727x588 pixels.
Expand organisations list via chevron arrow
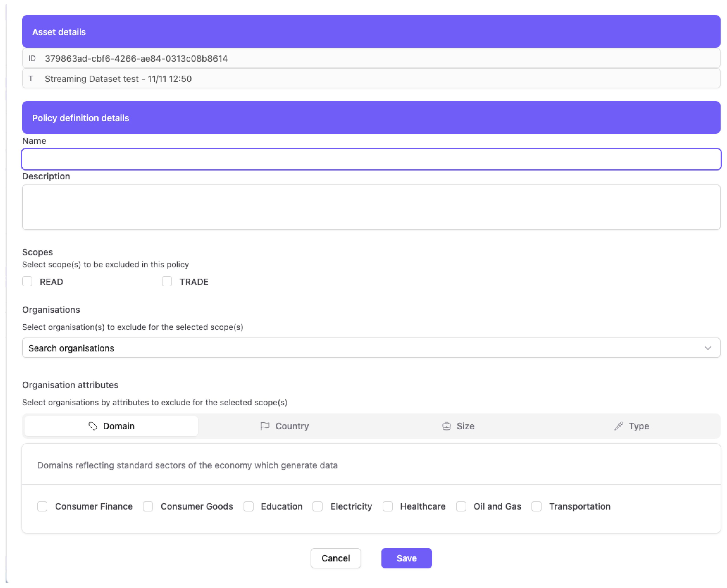coord(708,348)
